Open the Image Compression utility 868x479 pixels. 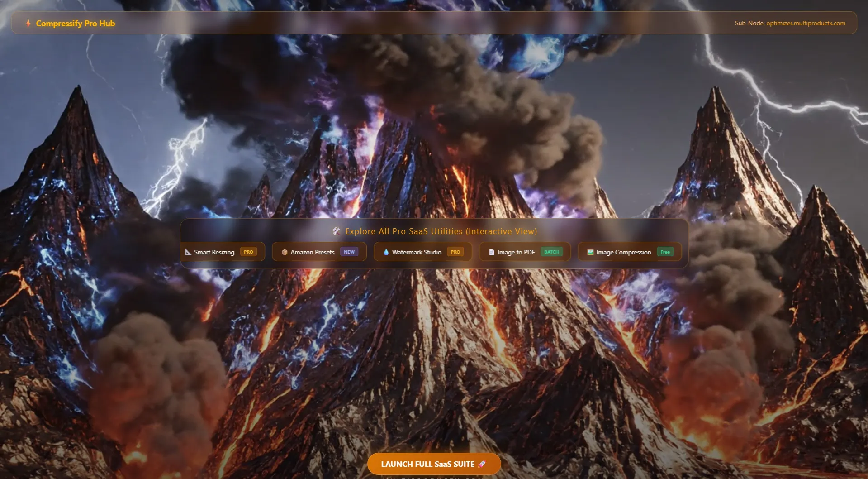coord(630,252)
